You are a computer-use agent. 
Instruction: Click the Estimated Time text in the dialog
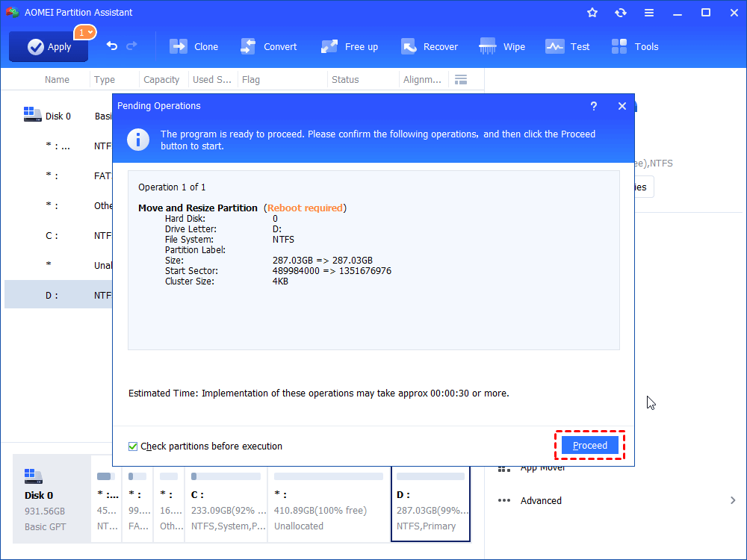[319, 393]
